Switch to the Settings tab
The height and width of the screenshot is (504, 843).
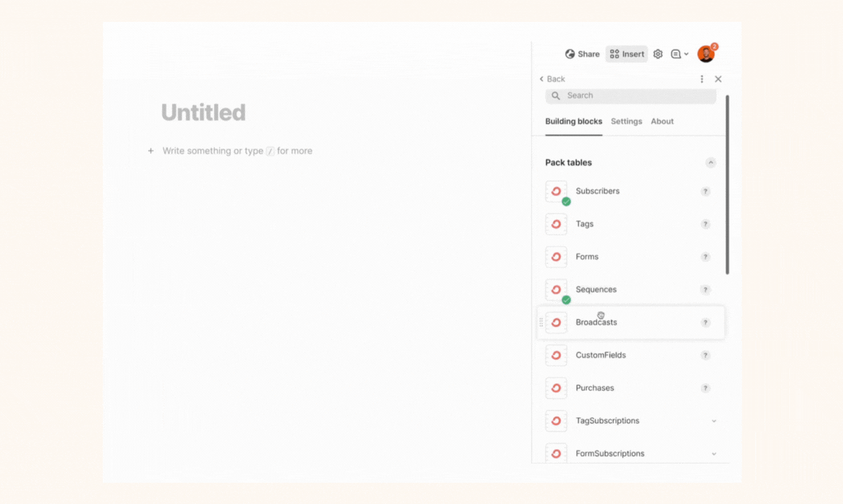click(626, 121)
